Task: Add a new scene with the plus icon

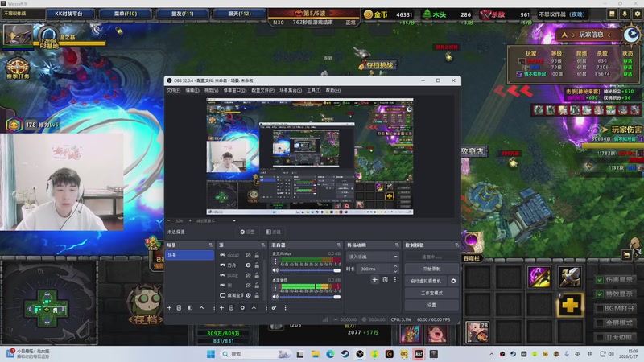Action: click(x=169, y=307)
